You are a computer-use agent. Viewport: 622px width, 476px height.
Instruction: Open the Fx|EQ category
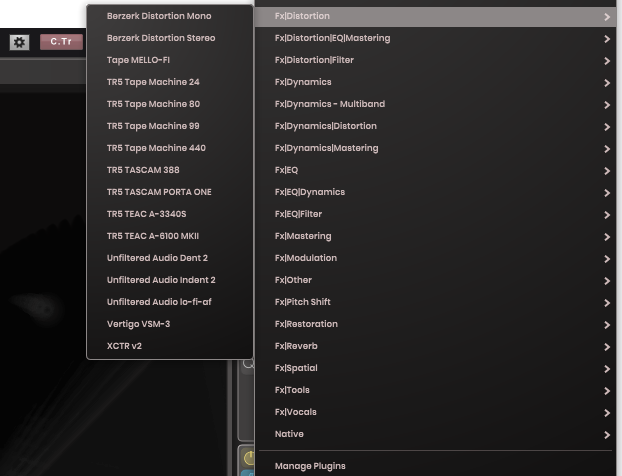436,171
